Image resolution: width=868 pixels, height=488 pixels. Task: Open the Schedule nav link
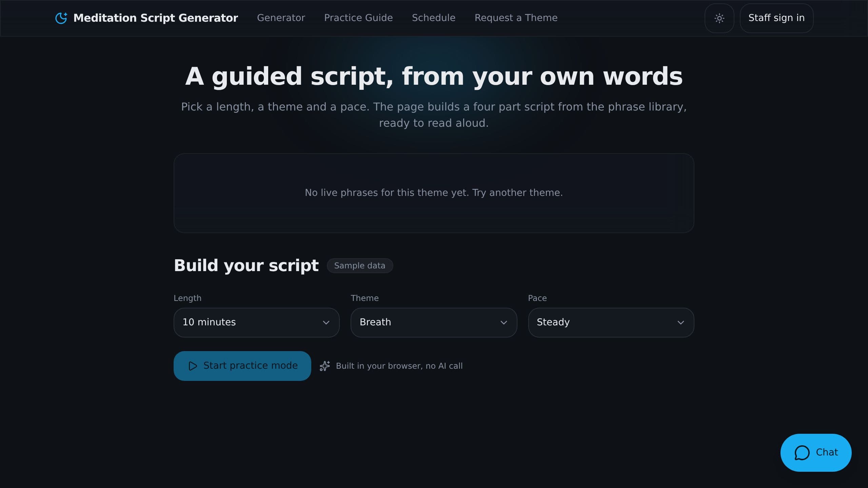tap(433, 18)
